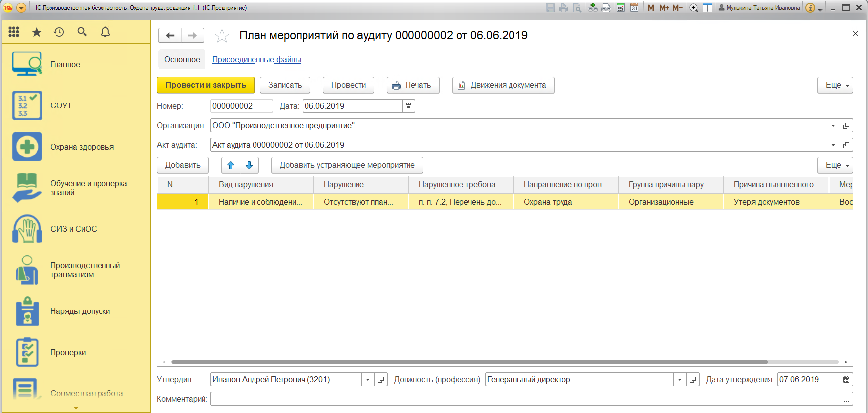This screenshot has height=413, width=868.
Task: Select the cell Организационные
Action: (x=671, y=202)
